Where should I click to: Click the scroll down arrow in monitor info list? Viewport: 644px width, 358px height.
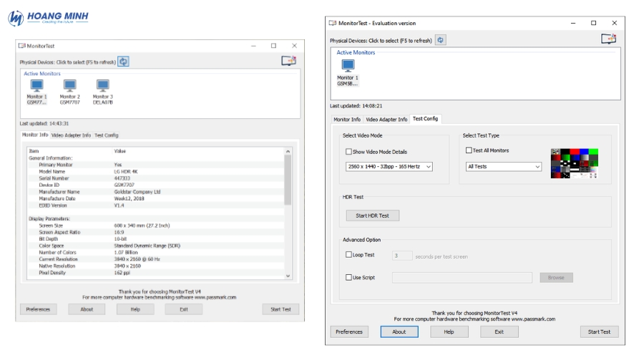288,276
